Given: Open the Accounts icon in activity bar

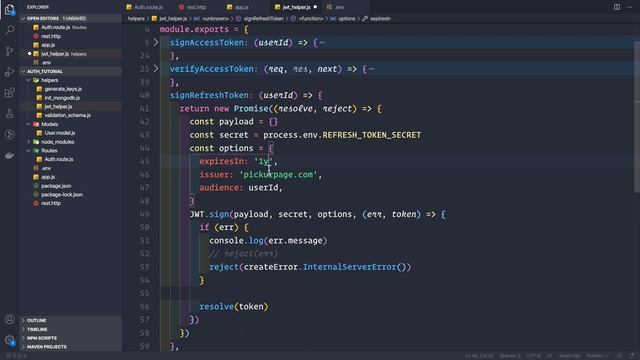Looking at the screenshot, I should coord(9,319).
